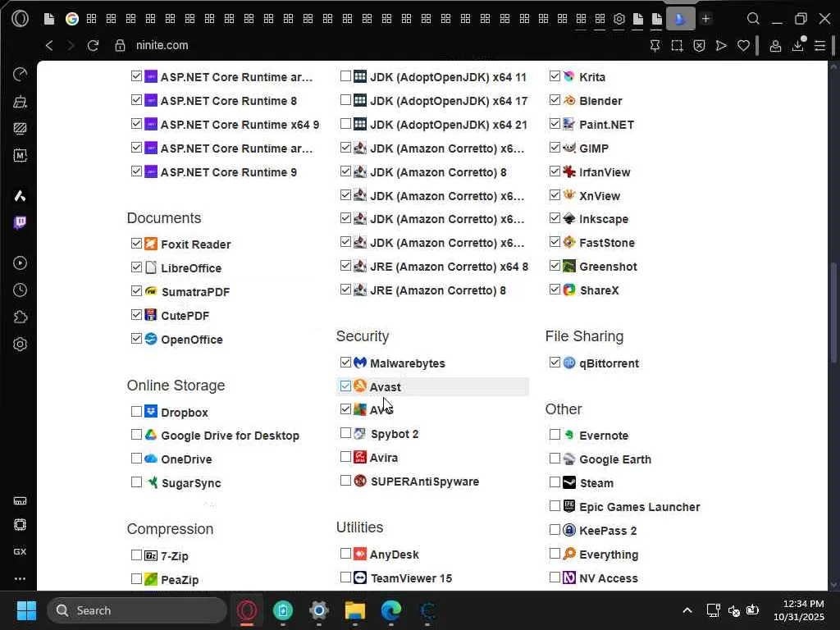Viewport: 840px width, 630px height.
Task: Check the Steam checkbox
Action: click(x=555, y=482)
